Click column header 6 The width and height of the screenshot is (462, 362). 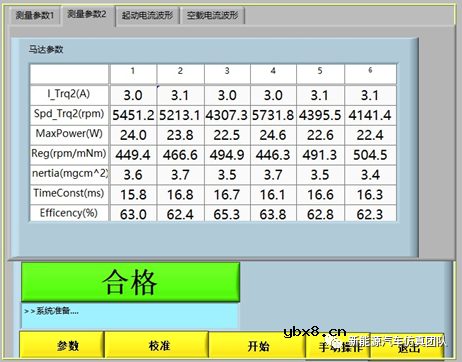(x=370, y=74)
